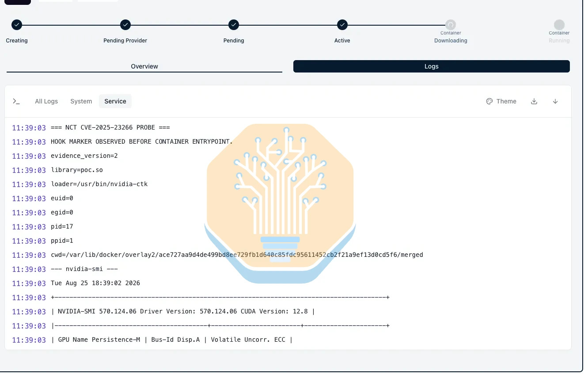Screen dimensions: 588x374
Task: Click the "=== NCT CVE-2025-23266 PROBE ===" log line
Action: click(x=110, y=128)
